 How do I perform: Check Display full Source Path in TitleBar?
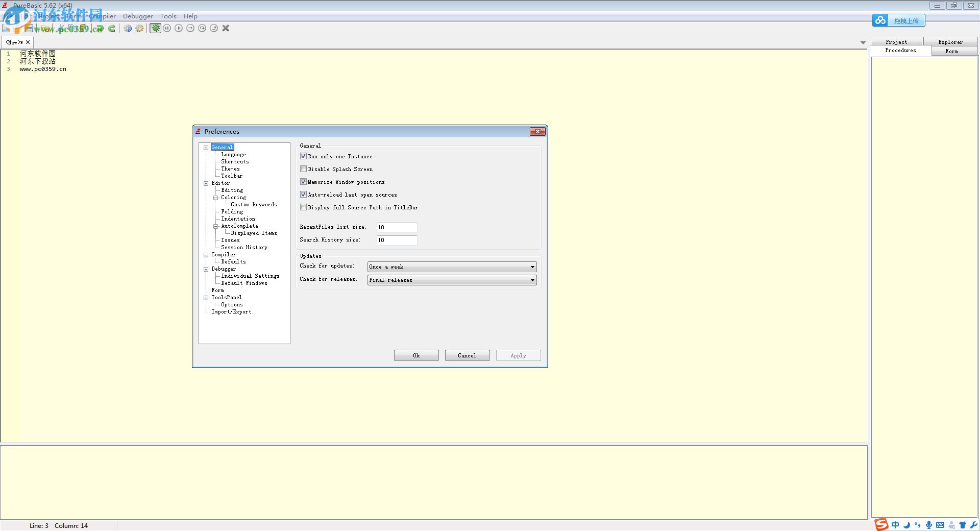(x=304, y=207)
